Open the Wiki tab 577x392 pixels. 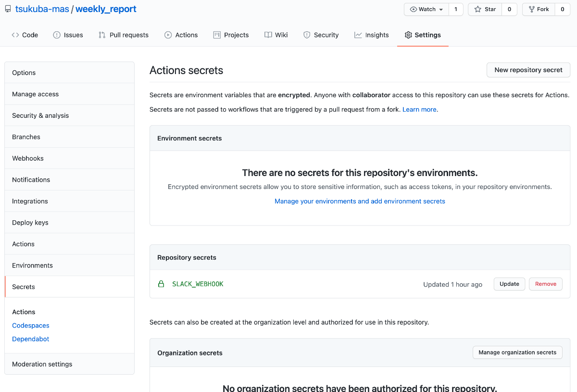click(x=276, y=35)
